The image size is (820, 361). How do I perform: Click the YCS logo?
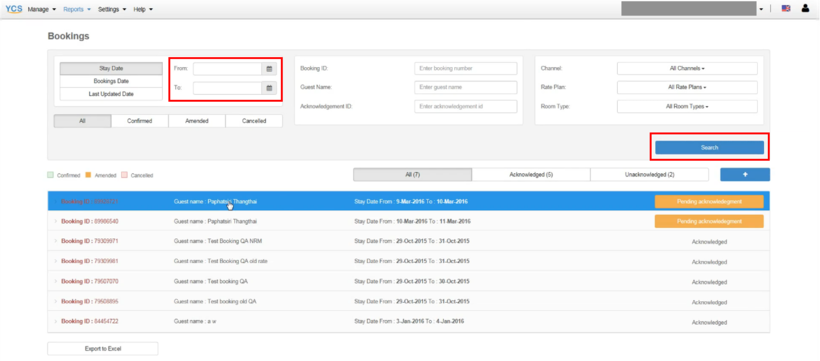click(14, 9)
